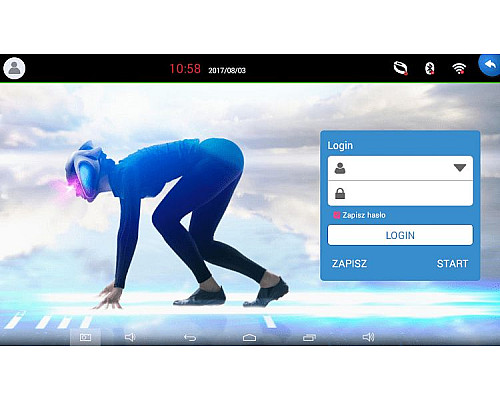The height and width of the screenshot is (400, 500).
Task: Open the user profile avatar icon
Action: click(x=14, y=68)
